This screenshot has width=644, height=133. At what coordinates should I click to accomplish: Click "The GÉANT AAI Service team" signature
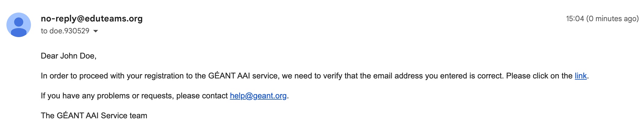click(x=94, y=116)
